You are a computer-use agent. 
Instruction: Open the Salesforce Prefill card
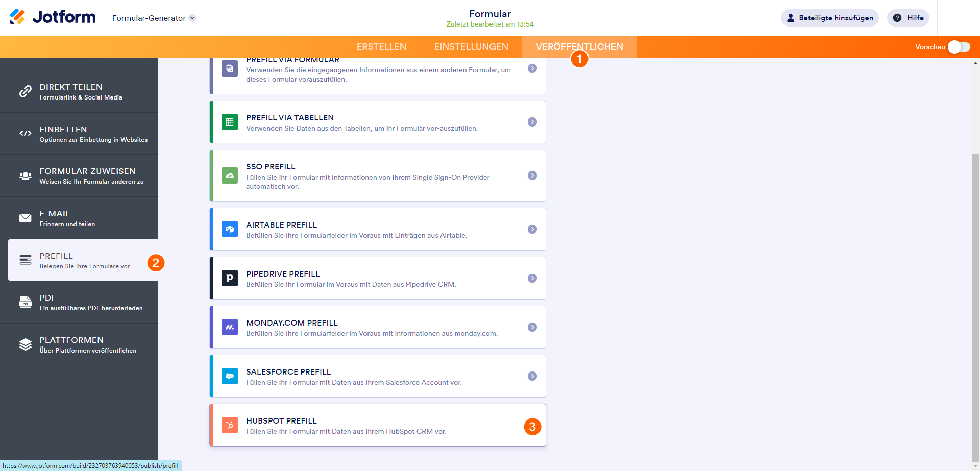(378, 376)
